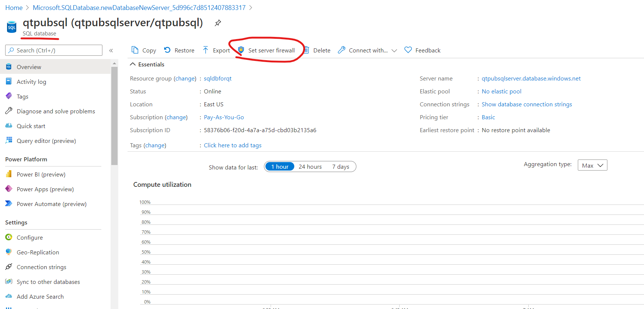Image resolution: width=644 pixels, height=309 pixels.
Task: Open the Power Automate (preview) icon
Action: click(9, 203)
